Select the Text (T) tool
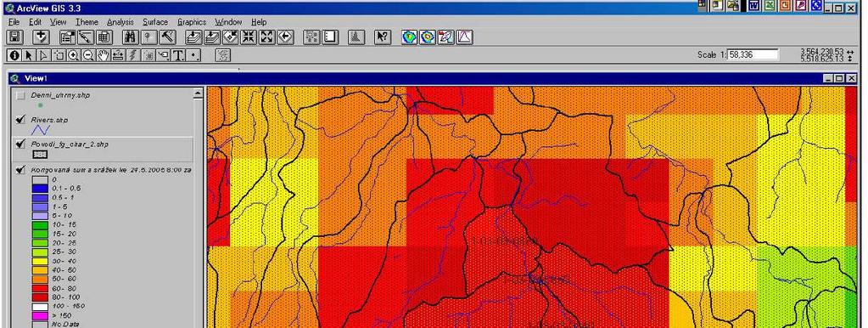Image resolution: width=868 pixels, height=328 pixels. [x=177, y=55]
